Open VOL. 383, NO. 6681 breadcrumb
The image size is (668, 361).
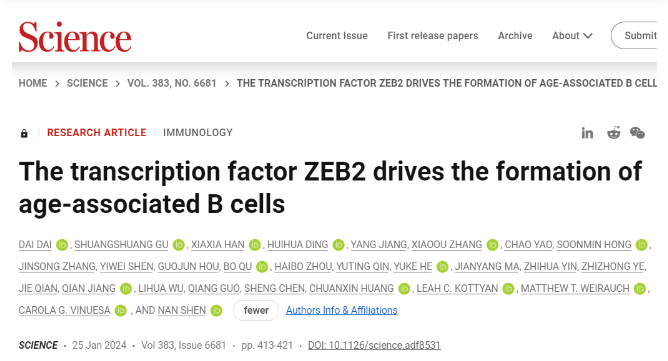tap(172, 83)
